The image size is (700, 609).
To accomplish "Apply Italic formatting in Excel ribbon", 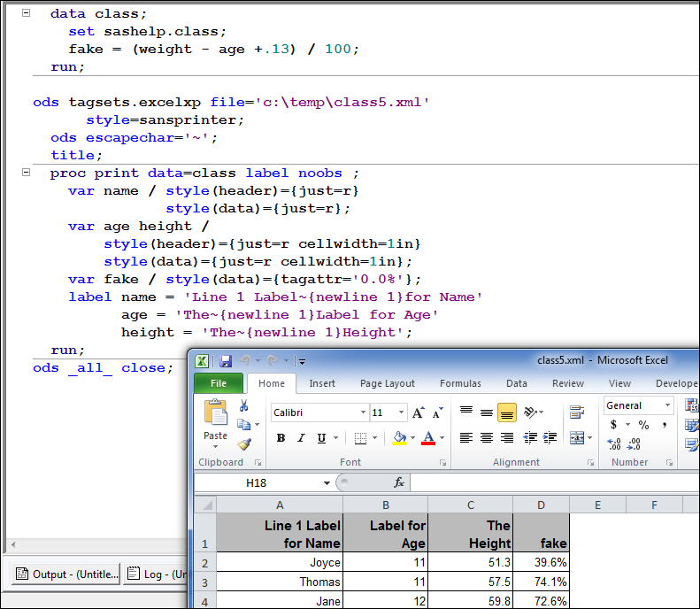I will pyautogui.click(x=301, y=438).
